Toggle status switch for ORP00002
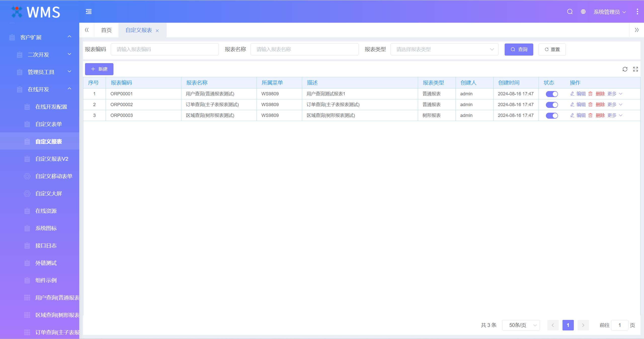Viewport: 644px width, 339px height. (x=552, y=105)
